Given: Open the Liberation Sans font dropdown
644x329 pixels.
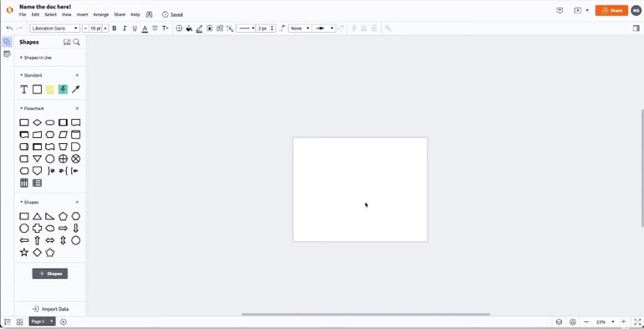Looking at the screenshot, I should click(x=54, y=28).
